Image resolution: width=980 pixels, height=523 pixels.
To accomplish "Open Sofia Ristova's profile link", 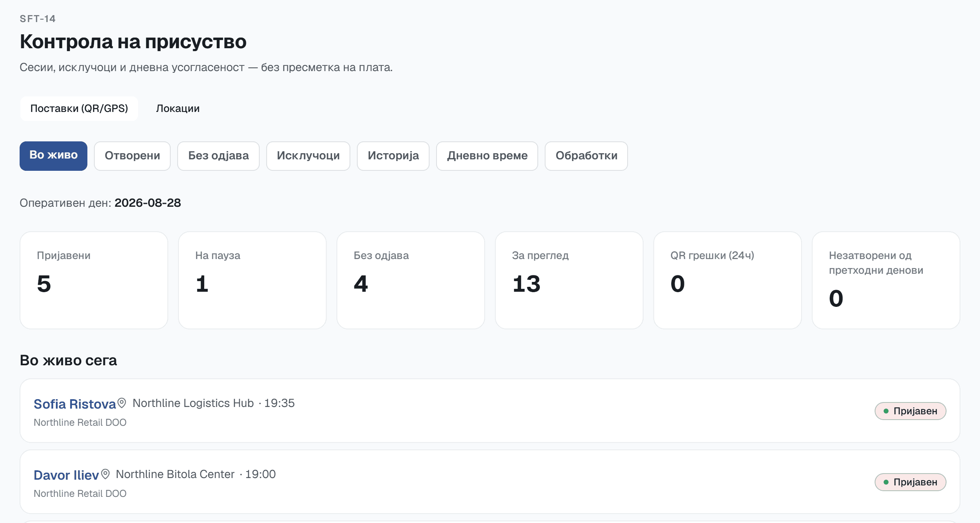I will (75, 404).
